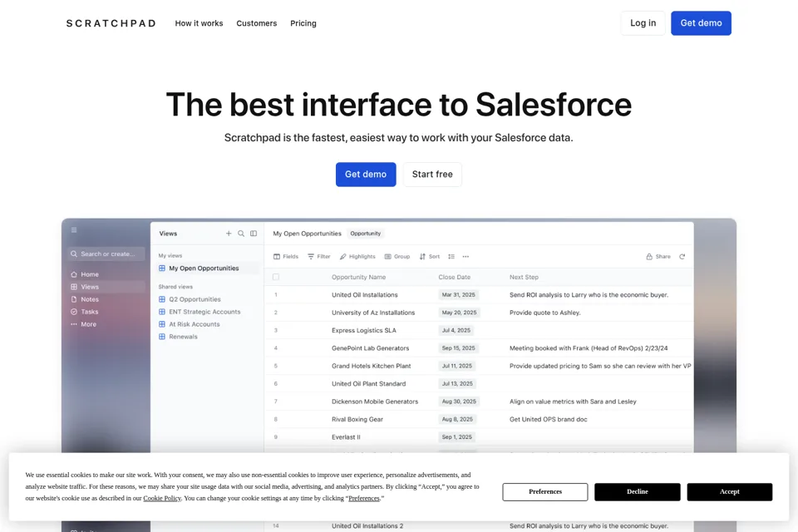The width and height of the screenshot is (798, 532).
Task: Click the Sep 15, 2025 close date
Action: pyautogui.click(x=458, y=348)
